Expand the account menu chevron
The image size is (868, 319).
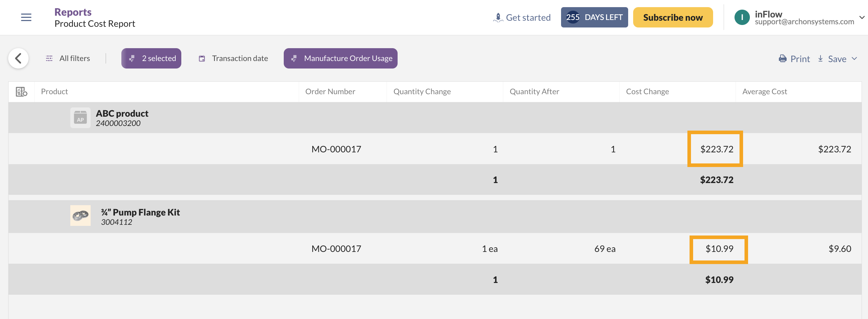(862, 17)
